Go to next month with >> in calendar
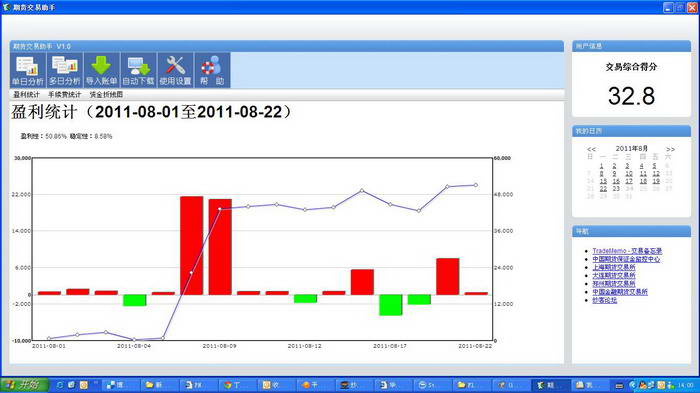The width and height of the screenshot is (700, 393). pos(670,149)
